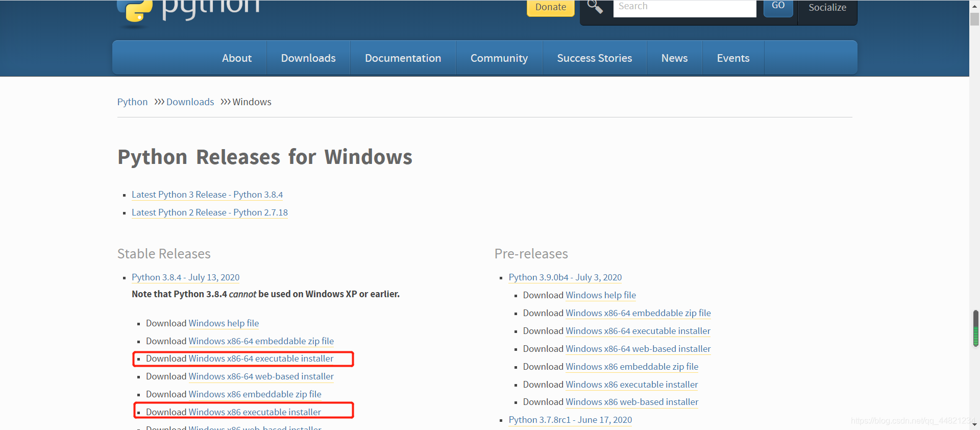Image resolution: width=980 pixels, height=430 pixels.
Task: Focus the Search input field
Action: pos(685,8)
